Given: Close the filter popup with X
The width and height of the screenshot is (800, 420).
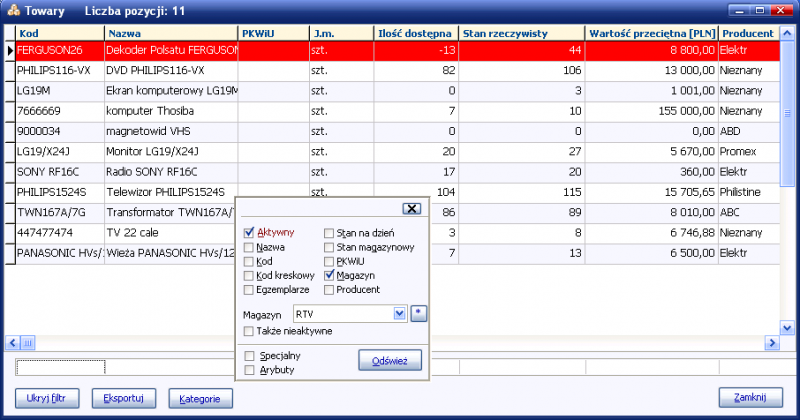Looking at the screenshot, I should (x=411, y=208).
